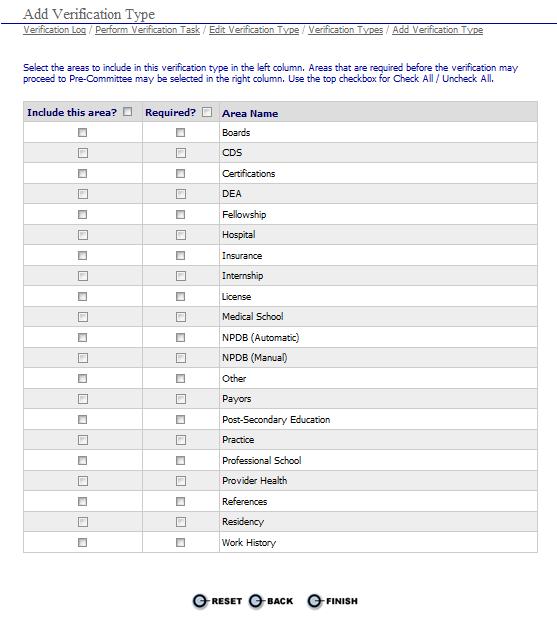
Task: Click the Finish button icon
Action: tap(314, 601)
